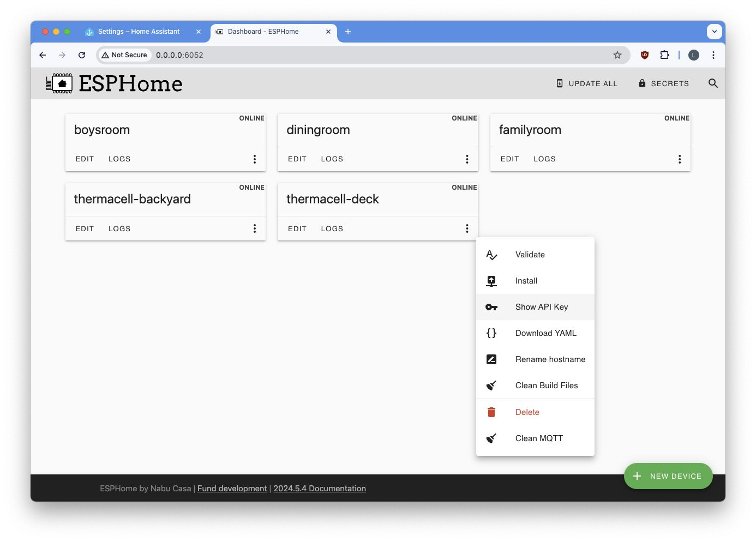Select the red Delete menu entry
Screen dimensions: 756x542
pos(535,412)
